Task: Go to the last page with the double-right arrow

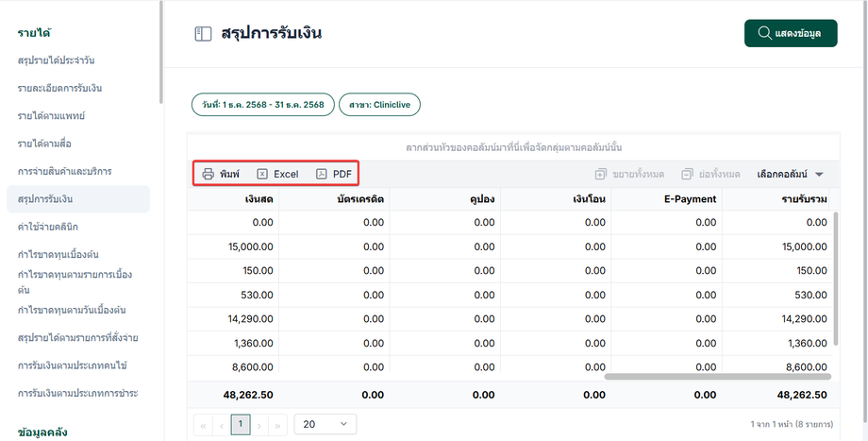Action: [277, 425]
